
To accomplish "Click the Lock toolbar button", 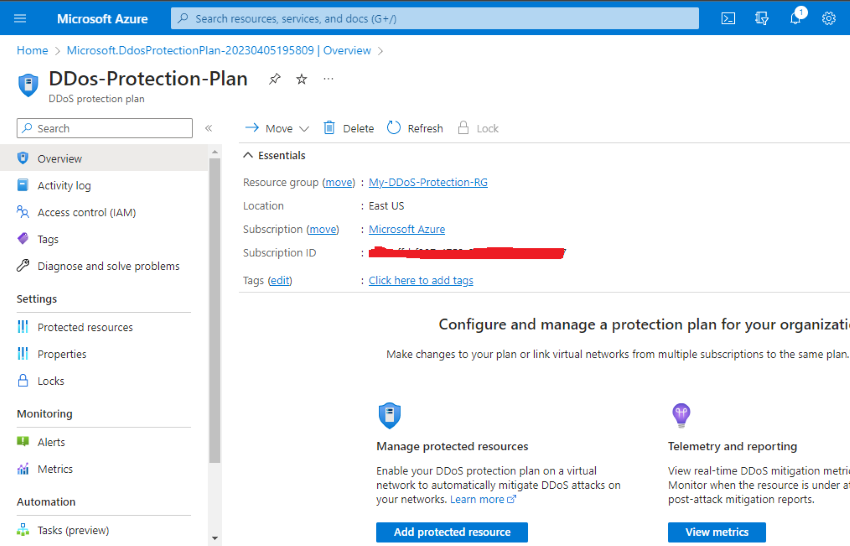I will (478, 129).
